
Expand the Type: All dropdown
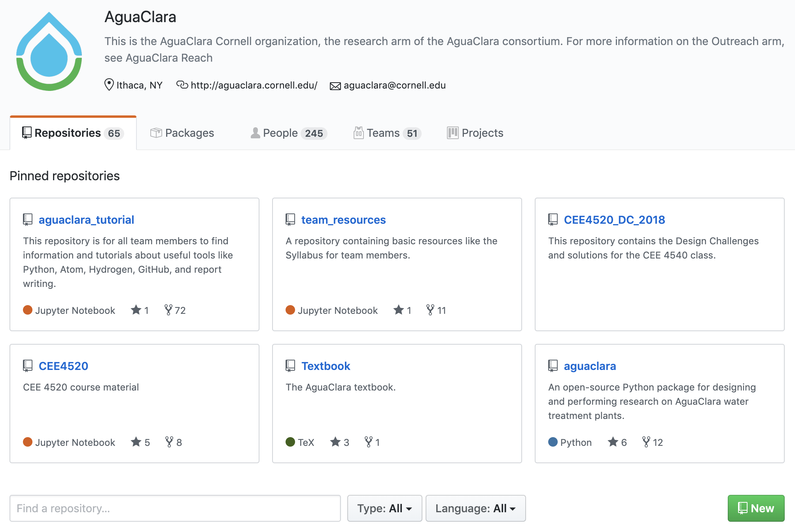pyautogui.click(x=384, y=508)
